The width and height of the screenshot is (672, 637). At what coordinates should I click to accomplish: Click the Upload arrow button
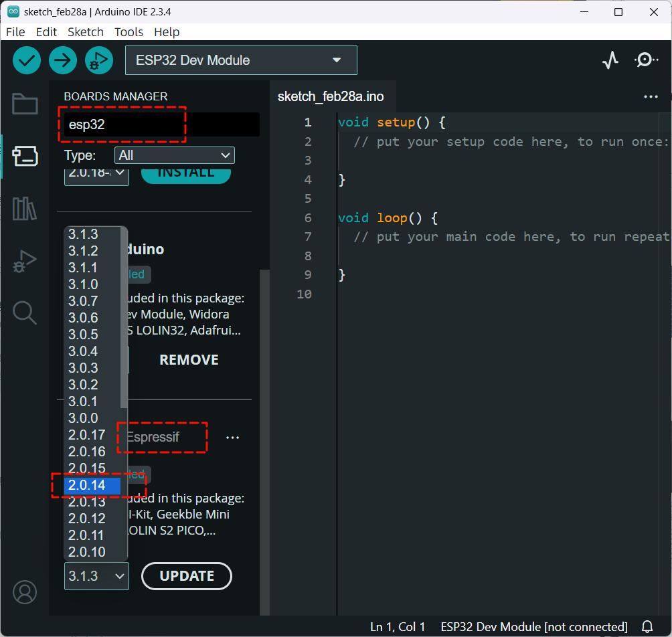click(62, 60)
